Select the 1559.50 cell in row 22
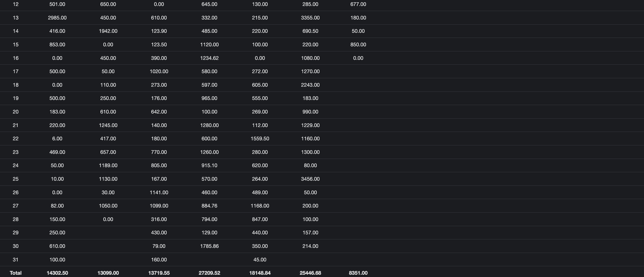This screenshot has height=277, width=644. [x=260, y=138]
